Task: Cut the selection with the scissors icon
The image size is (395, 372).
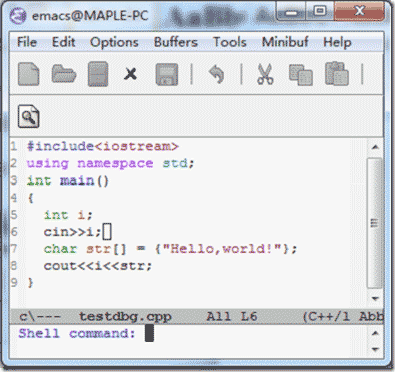Action: coord(265,74)
